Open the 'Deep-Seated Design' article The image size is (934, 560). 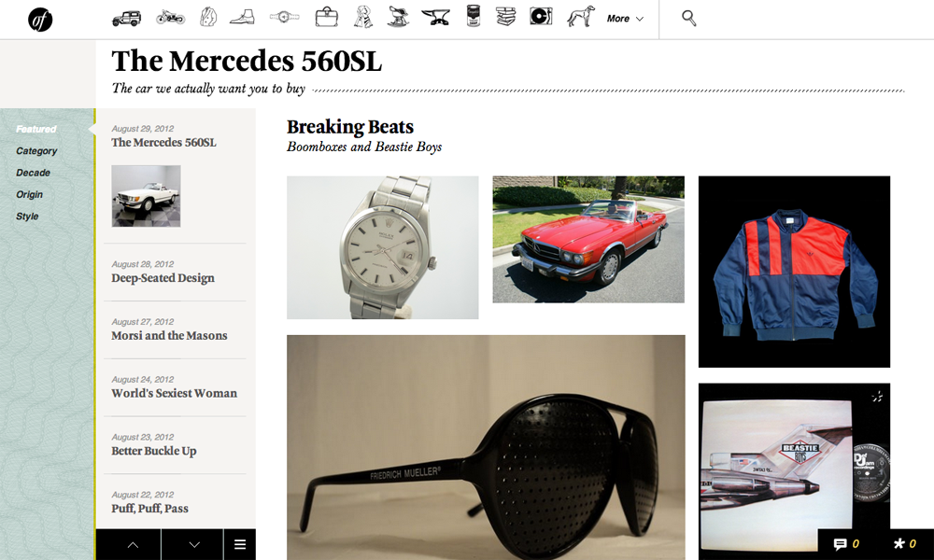[x=163, y=278]
